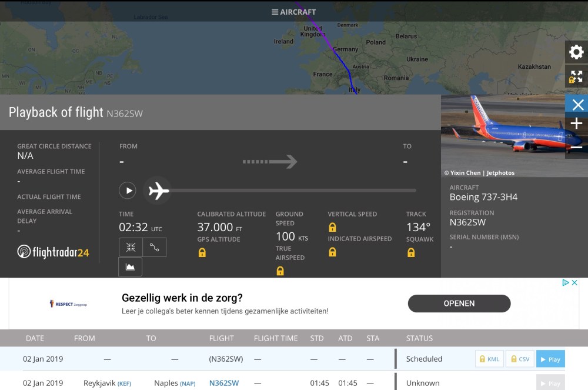Open Naples NAP airport link

coord(188,384)
